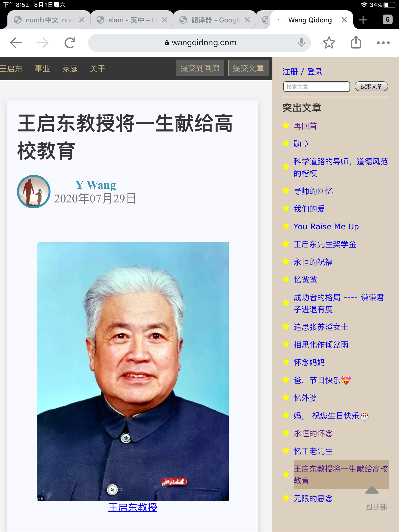Close the numb中文 tab

pyautogui.click(x=82, y=20)
